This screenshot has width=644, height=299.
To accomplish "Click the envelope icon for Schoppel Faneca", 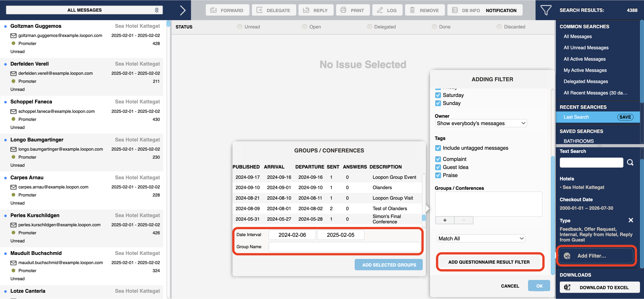I will [13, 111].
